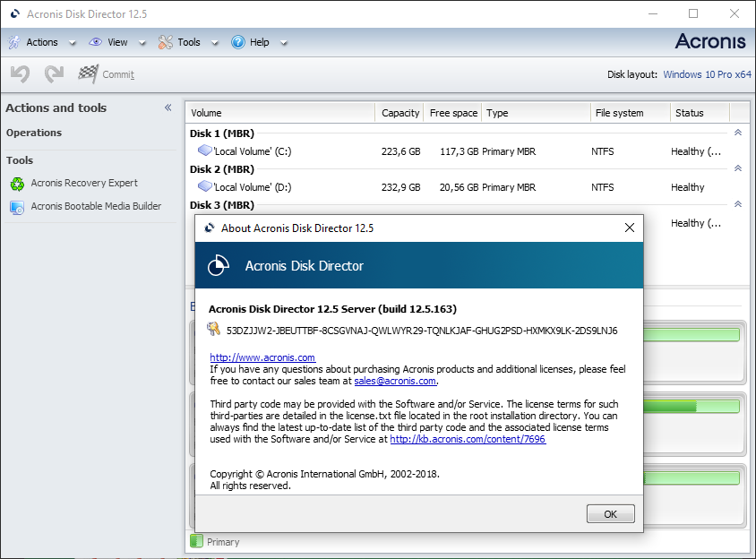756x559 pixels.
Task: Expand the Help dropdown arrow
Action: (284, 43)
